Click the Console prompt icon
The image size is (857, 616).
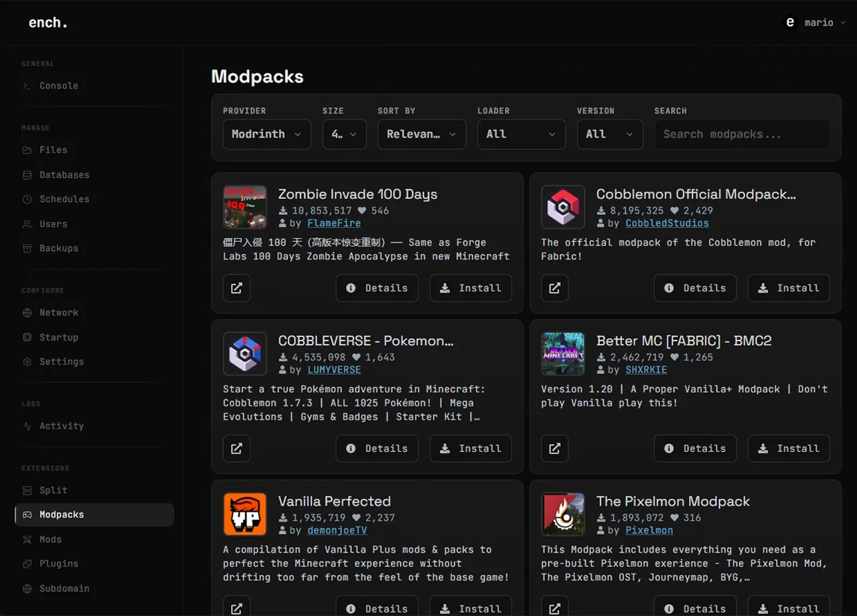tap(27, 86)
